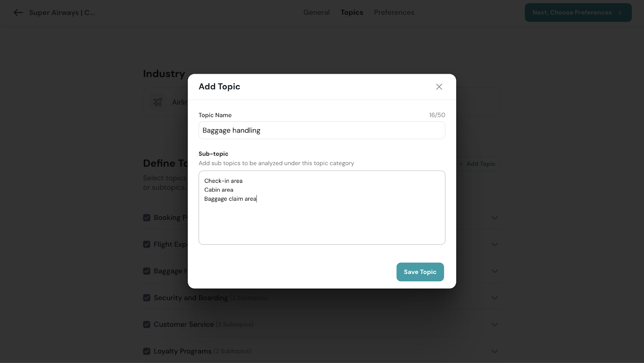Expand the Customer Service subtopics
The width and height of the screenshot is (644, 363).
[x=494, y=324]
